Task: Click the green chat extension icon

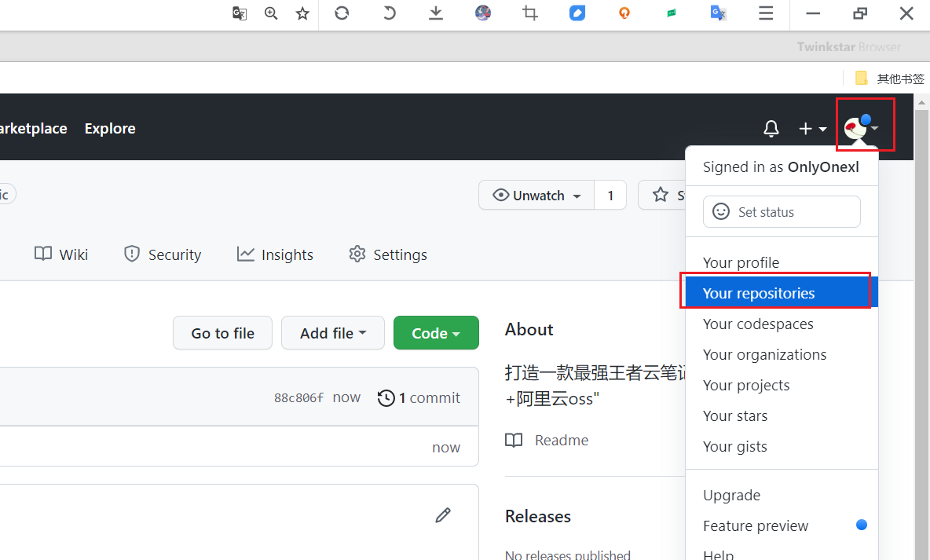Action: click(x=672, y=13)
